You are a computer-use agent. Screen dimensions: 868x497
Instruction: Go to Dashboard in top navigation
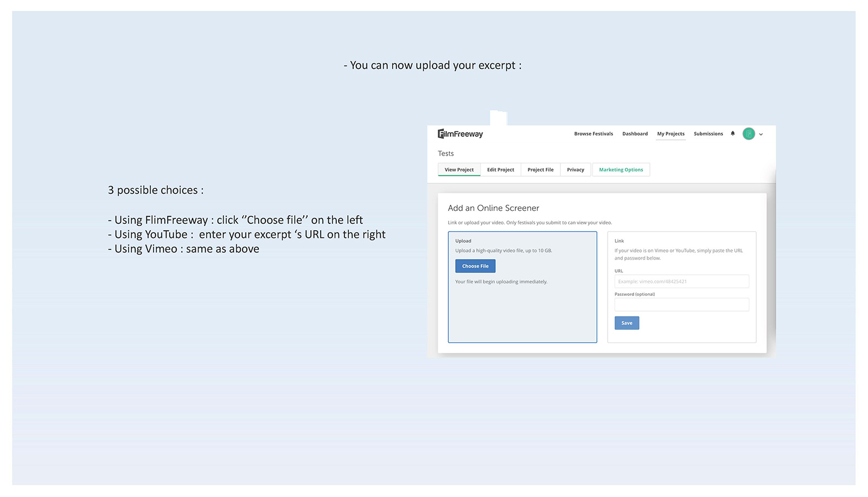(x=635, y=134)
